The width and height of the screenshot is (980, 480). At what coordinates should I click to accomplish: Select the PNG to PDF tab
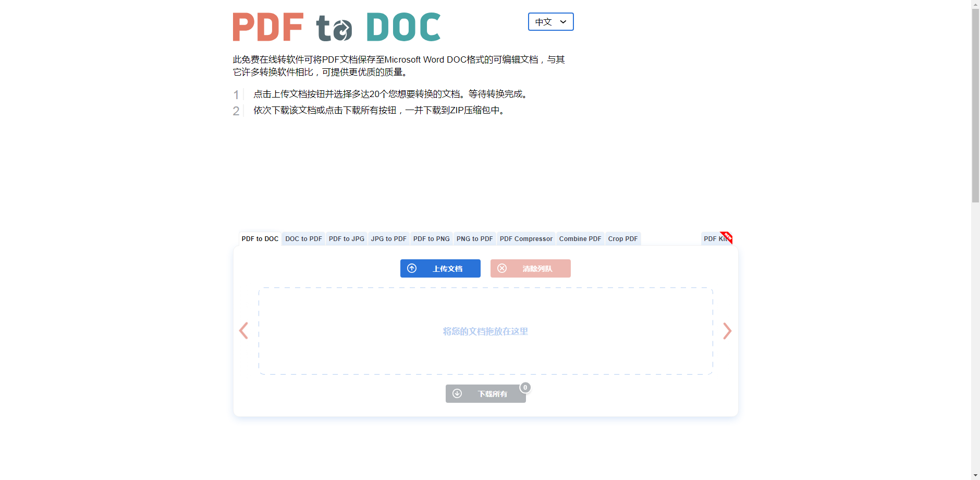(475, 239)
